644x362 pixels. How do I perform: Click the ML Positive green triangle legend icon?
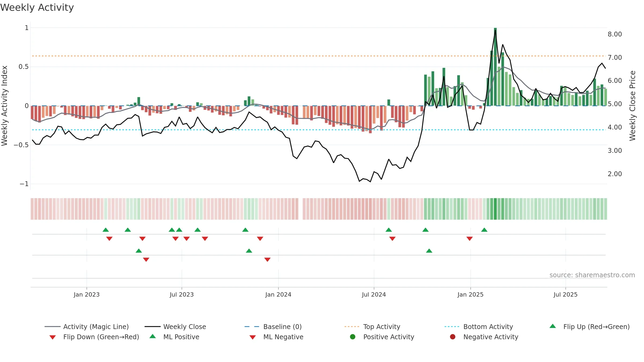pyautogui.click(x=153, y=336)
